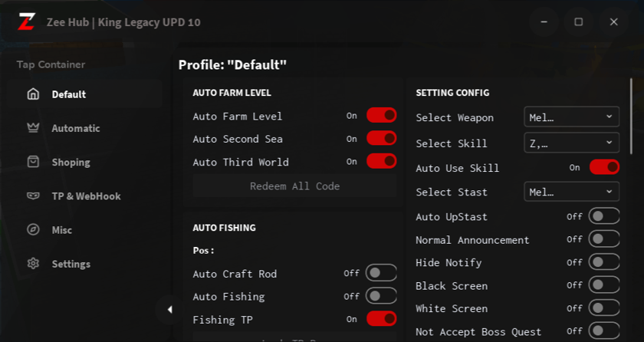This screenshot has width=644, height=342.
Task: Turn off Auto Second Sea switch
Action: point(381,139)
